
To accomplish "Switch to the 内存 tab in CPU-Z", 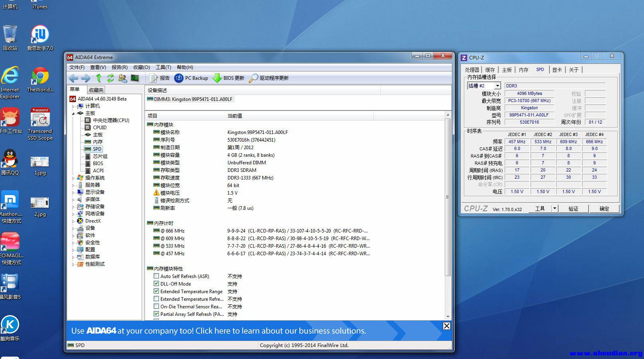I will [523, 70].
